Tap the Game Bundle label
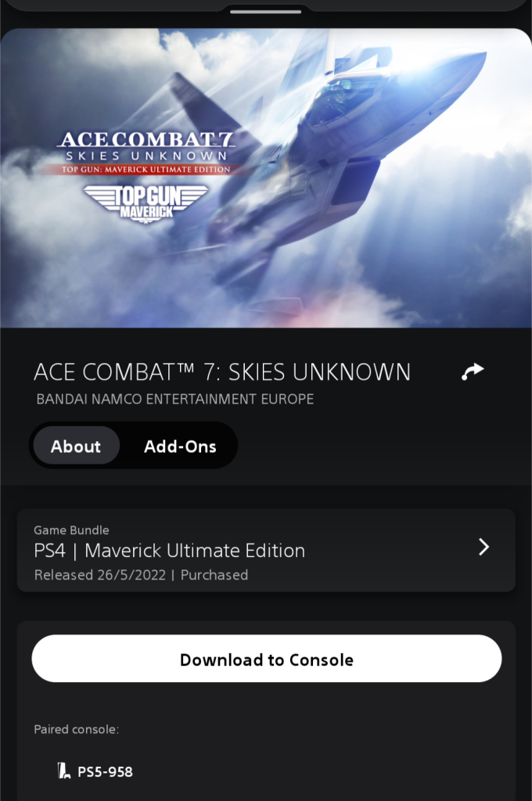Image resolution: width=532 pixels, height=801 pixels. (71, 530)
